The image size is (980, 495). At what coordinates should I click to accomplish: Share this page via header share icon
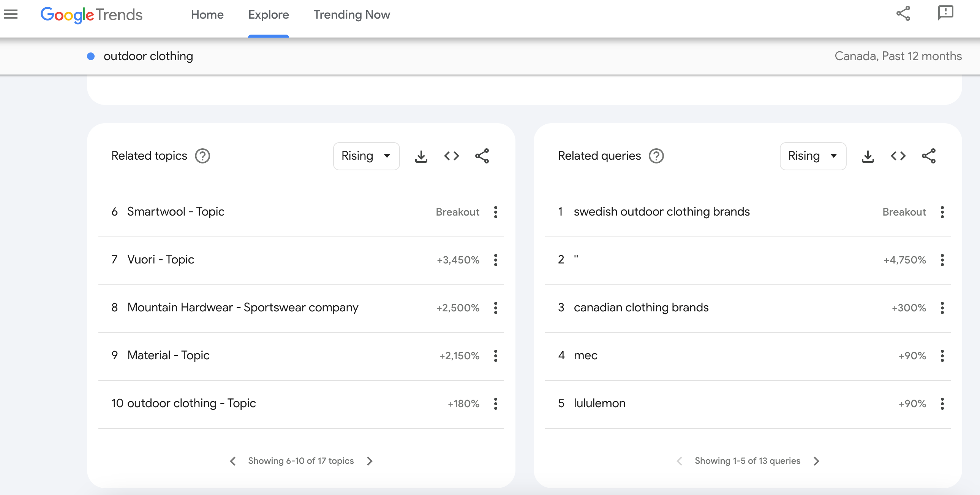pyautogui.click(x=903, y=14)
